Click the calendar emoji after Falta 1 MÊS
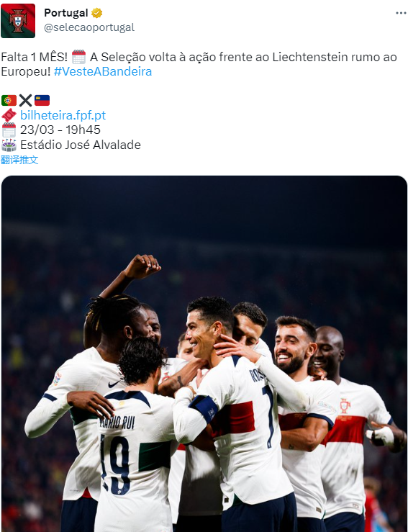Image resolution: width=408 pixels, height=532 pixels. tap(78, 57)
